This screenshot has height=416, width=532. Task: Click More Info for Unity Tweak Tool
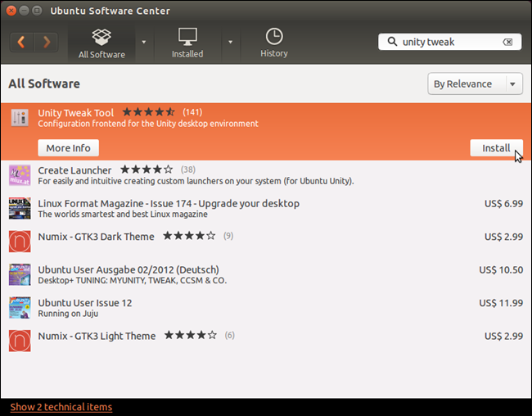click(68, 148)
